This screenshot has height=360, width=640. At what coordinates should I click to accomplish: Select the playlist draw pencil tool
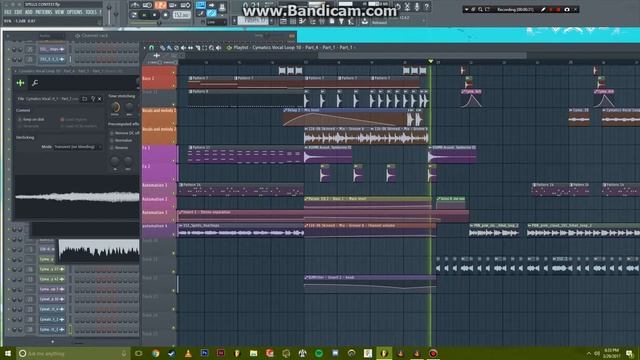click(x=162, y=48)
